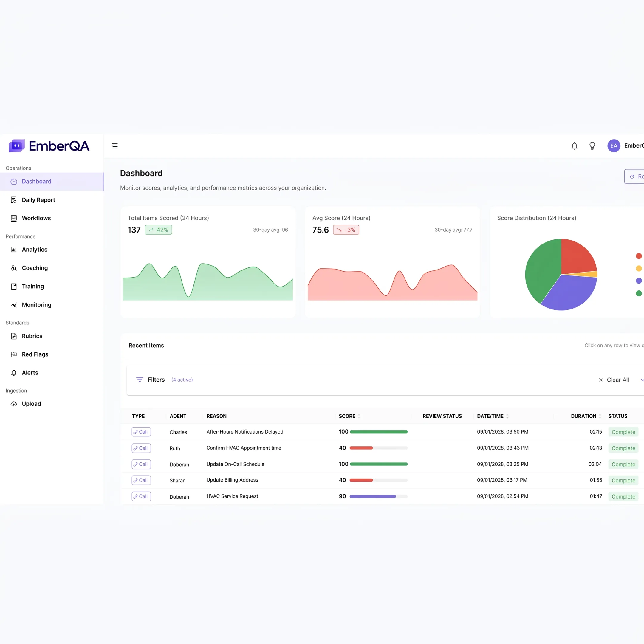Open the Ruth Confirm HVAC Appointment time row
This screenshot has width=644, height=644.
[x=382, y=448]
